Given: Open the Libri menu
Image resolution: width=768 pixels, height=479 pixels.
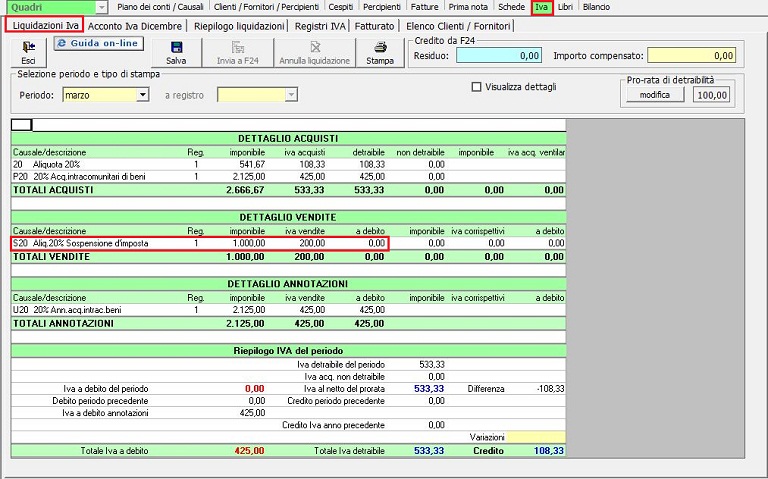Looking at the screenshot, I should pyautogui.click(x=565, y=7).
